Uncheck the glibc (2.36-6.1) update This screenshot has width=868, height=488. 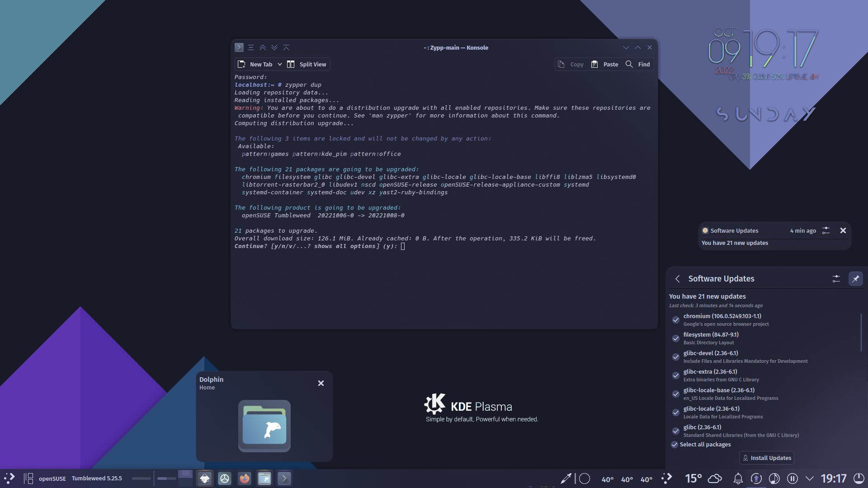pos(675,431)
